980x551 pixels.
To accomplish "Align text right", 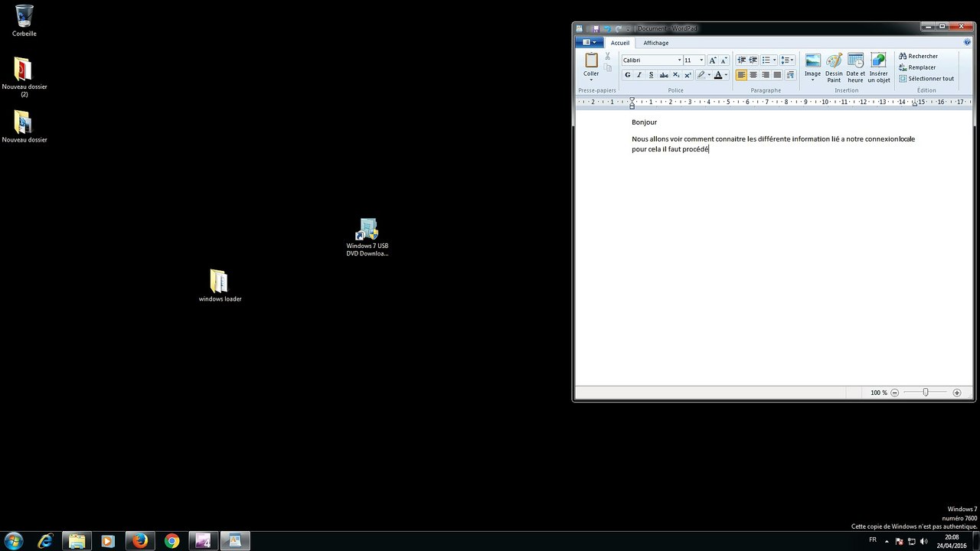I will 765,75.
